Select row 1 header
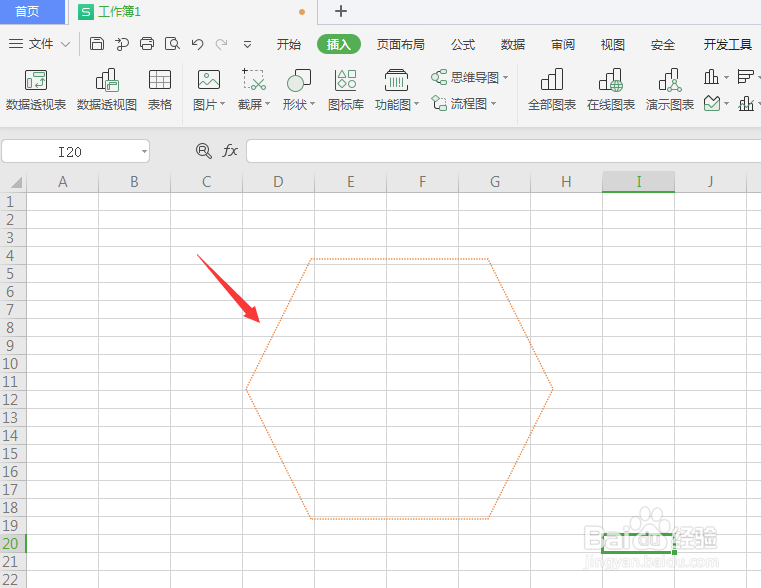 (x=13, y=201)
